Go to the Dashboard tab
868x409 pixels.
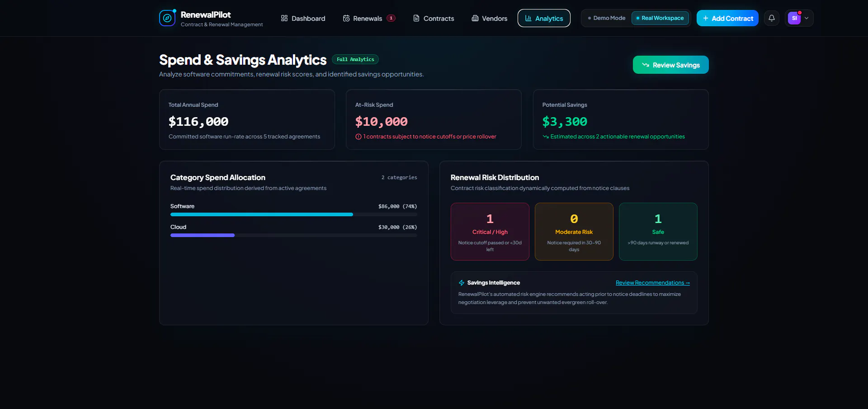[x=303, y=18]
